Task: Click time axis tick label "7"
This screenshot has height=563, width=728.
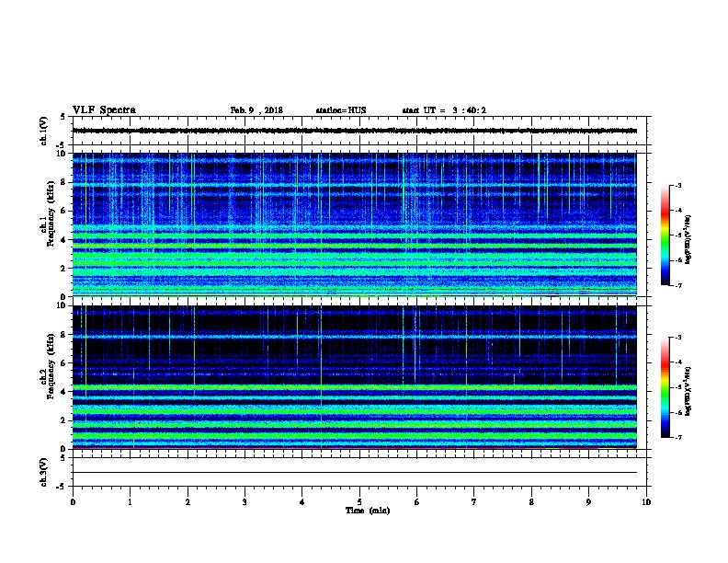Action: 474,502
